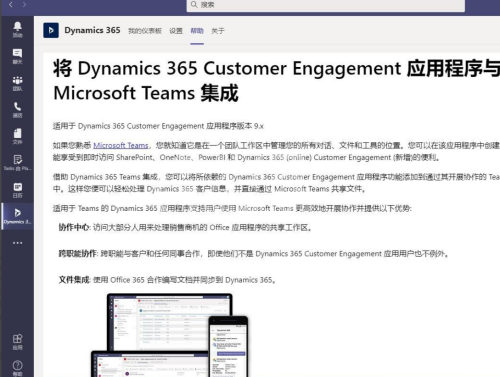The image size is (500, 377).
Task: Open the Calls phone icon
Action: [17, 110]
